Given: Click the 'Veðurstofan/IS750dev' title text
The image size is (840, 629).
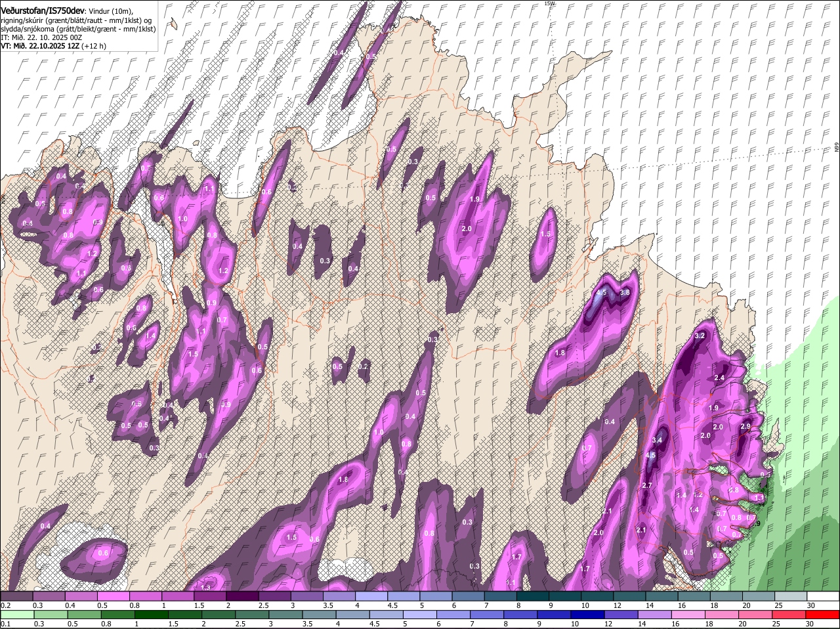Looking at the screenshot, I should coord(43,10).
